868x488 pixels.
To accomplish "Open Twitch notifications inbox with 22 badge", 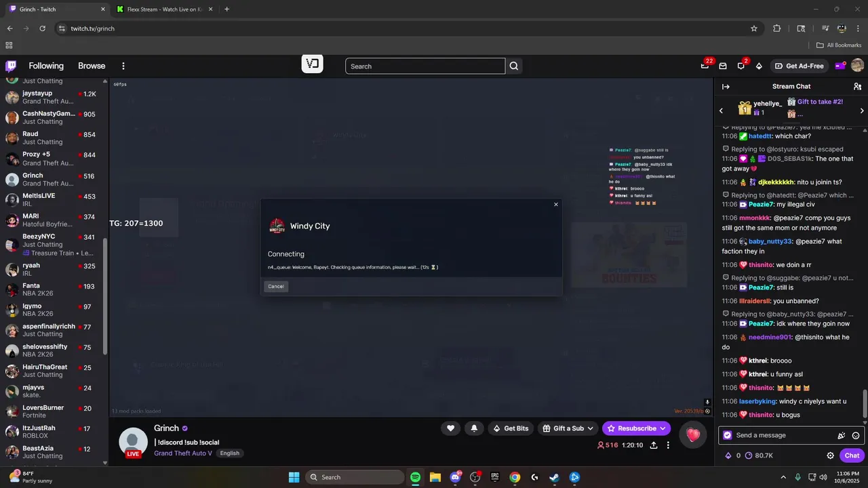I will pos(705,66).
